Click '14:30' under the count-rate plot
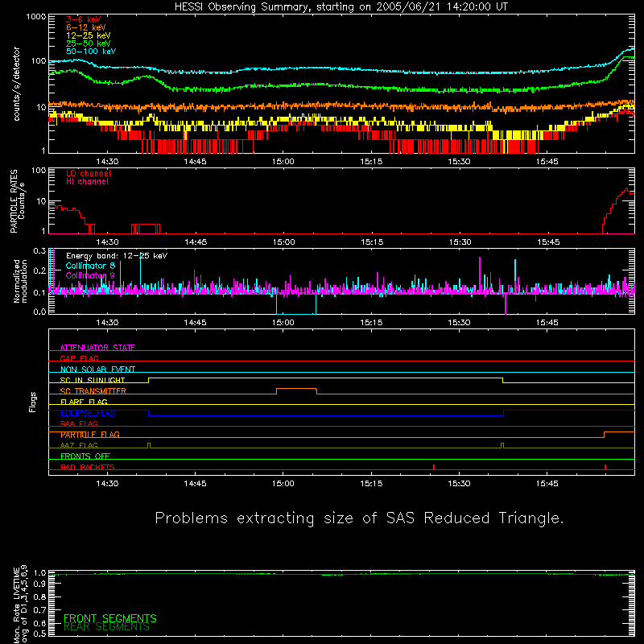 107,162
